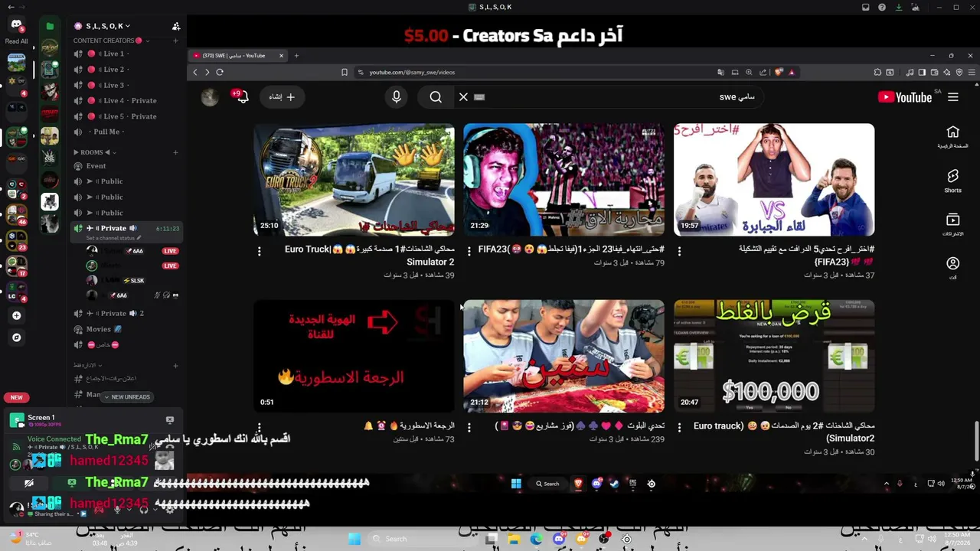
Task: Select the SWE YouTube browser tab
Action: (238, 55)
